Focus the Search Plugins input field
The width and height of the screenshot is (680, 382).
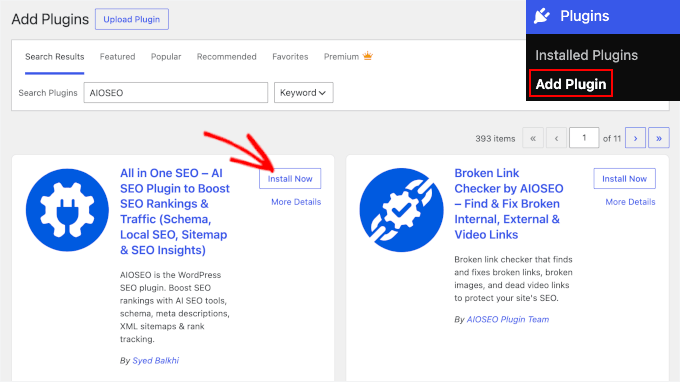point(176,92)
